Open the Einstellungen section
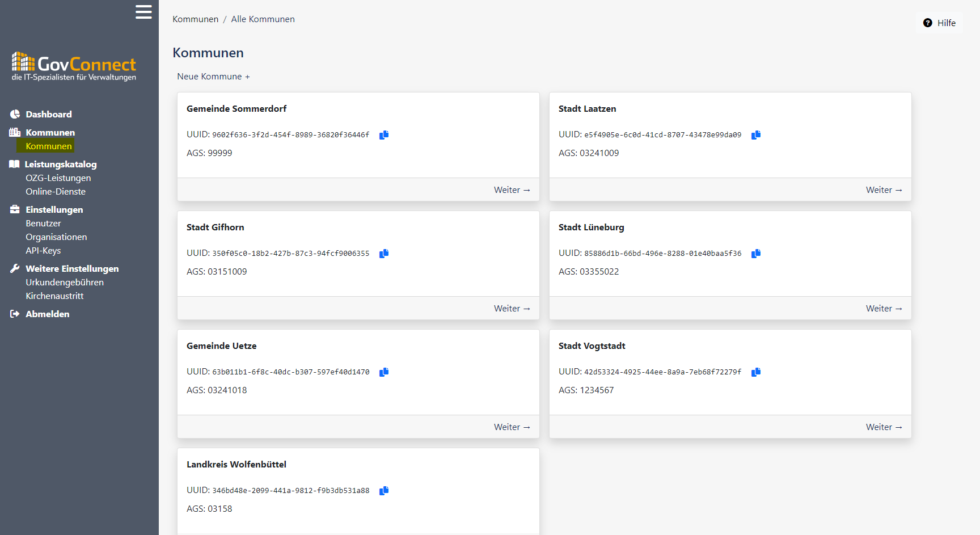This screenshot has height=535, width=980. coord(54,209)
